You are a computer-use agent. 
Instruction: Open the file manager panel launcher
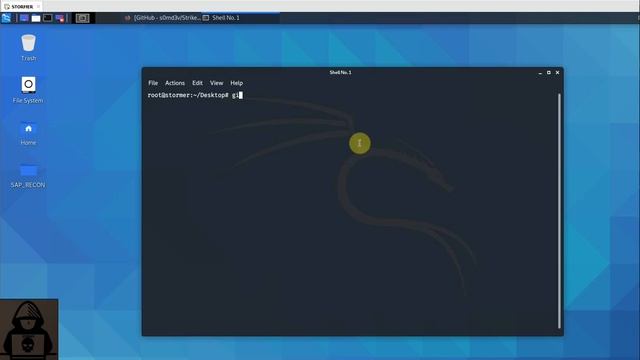36,18
